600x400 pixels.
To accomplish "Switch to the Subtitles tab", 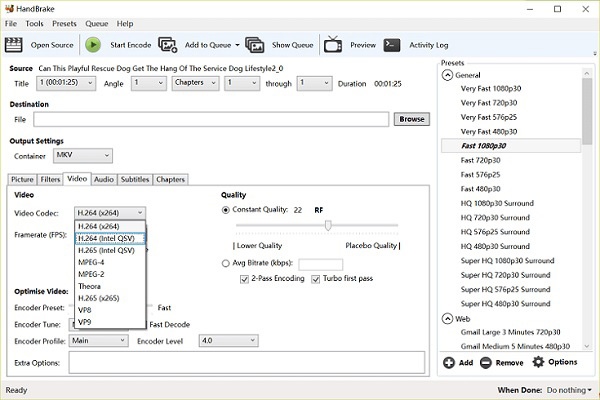I will point(135,180).
